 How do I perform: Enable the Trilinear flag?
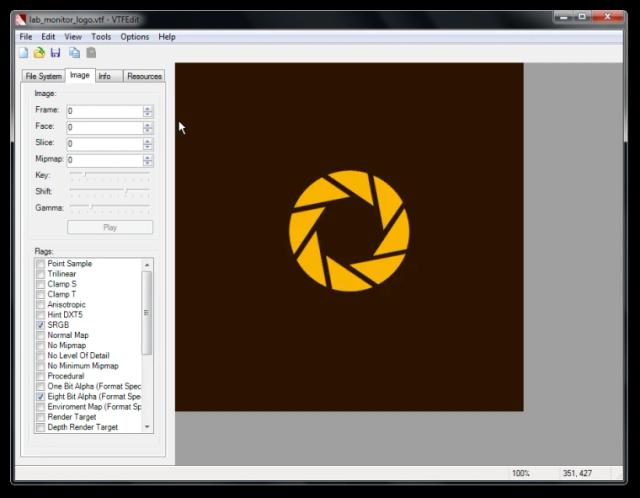tap(40, 274)
